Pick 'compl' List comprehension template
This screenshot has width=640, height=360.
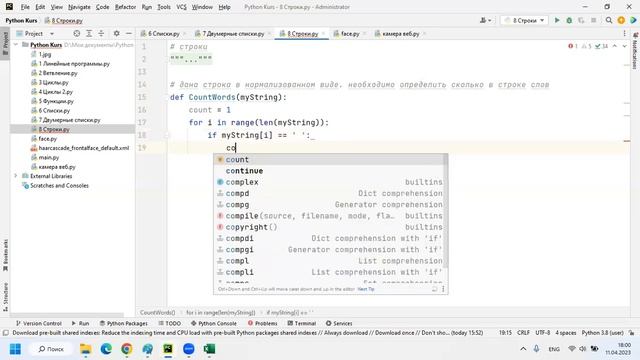click(x=330, y=261)
